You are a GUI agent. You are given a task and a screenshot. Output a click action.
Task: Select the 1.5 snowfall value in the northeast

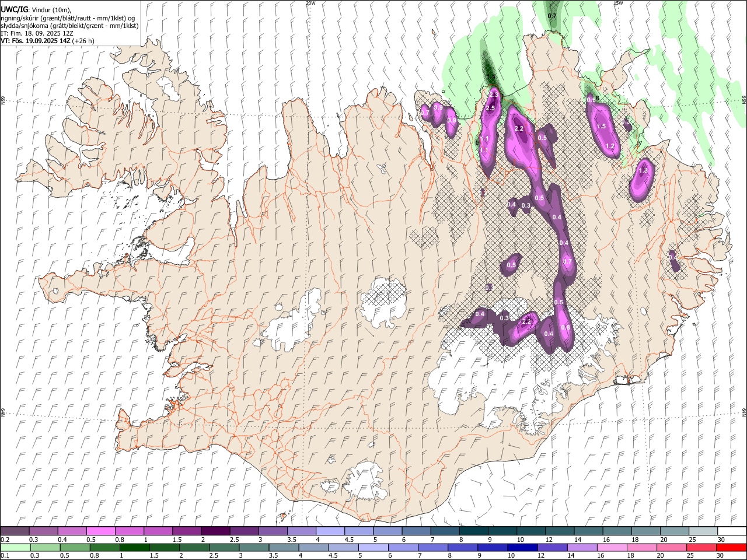[602, 126]
